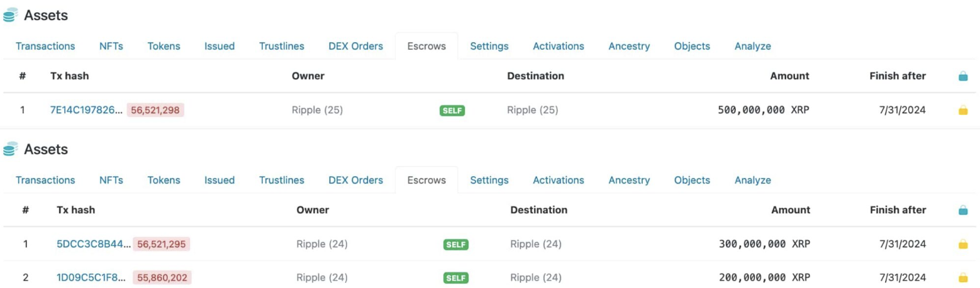Open transaction hash 5DCC3C8B44…
This screenshot has height=288, width=980.
(x=94, y=244)
